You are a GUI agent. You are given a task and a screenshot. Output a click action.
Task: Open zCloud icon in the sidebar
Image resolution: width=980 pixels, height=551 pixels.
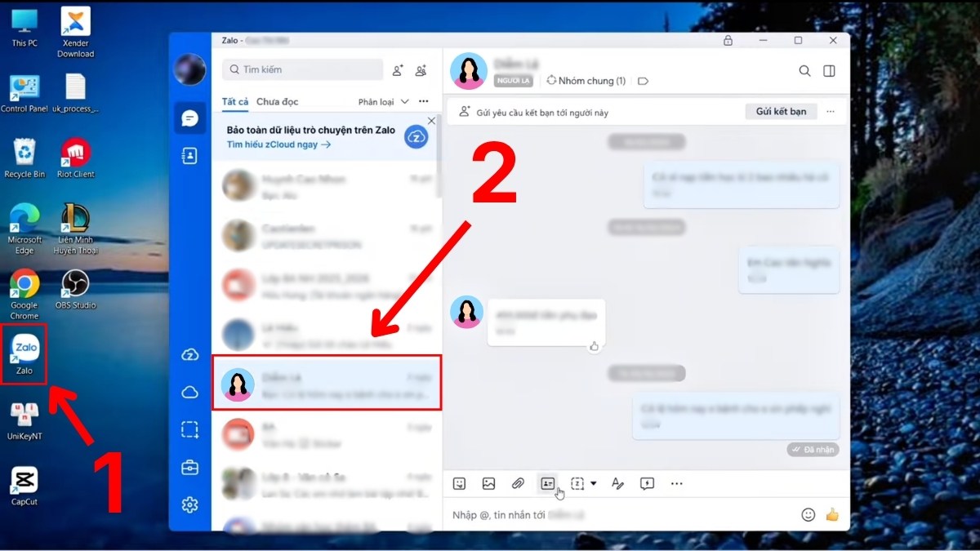189,355
